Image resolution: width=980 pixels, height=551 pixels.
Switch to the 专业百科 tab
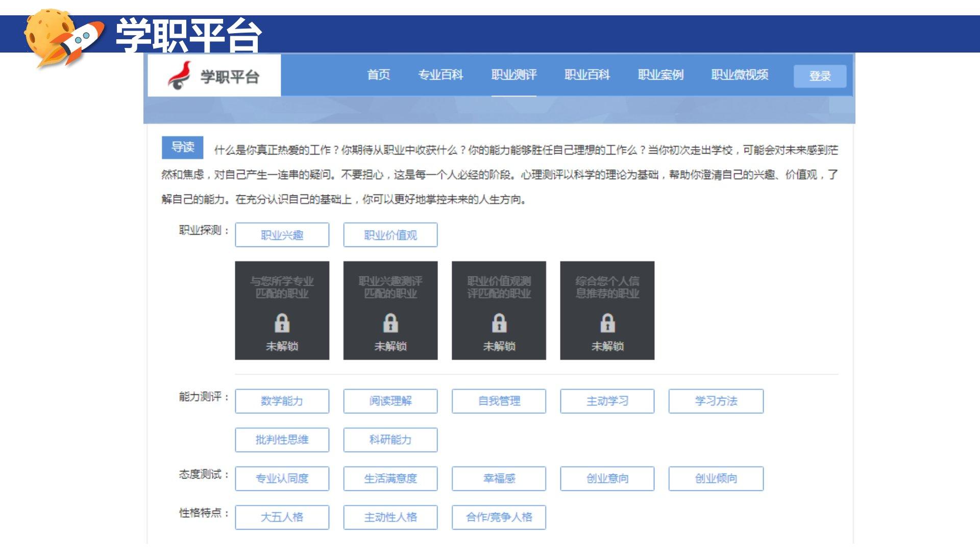point(440,75)
